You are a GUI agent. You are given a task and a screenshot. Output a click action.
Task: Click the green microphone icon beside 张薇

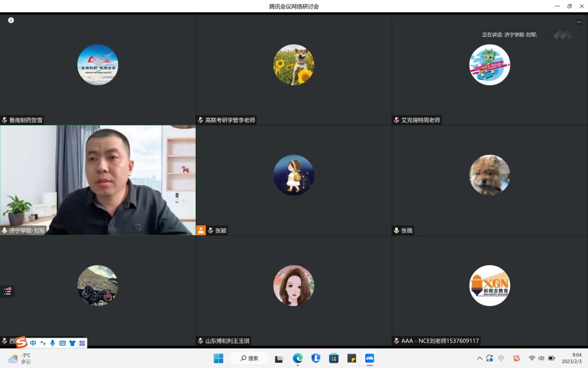click(x=396, y=230)
